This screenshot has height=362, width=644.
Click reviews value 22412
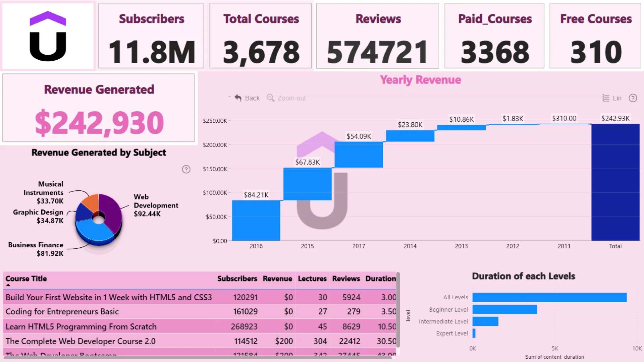350,341
